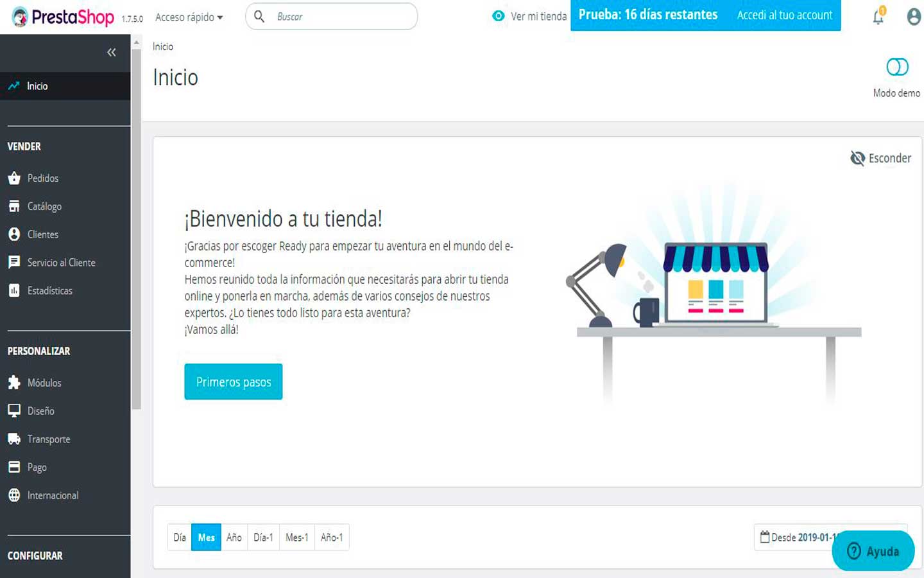Viewport: 924px width, 578px height.
Task: Open the user profile avatar icon
Action: pyautogui.click(x=914, y=17)
